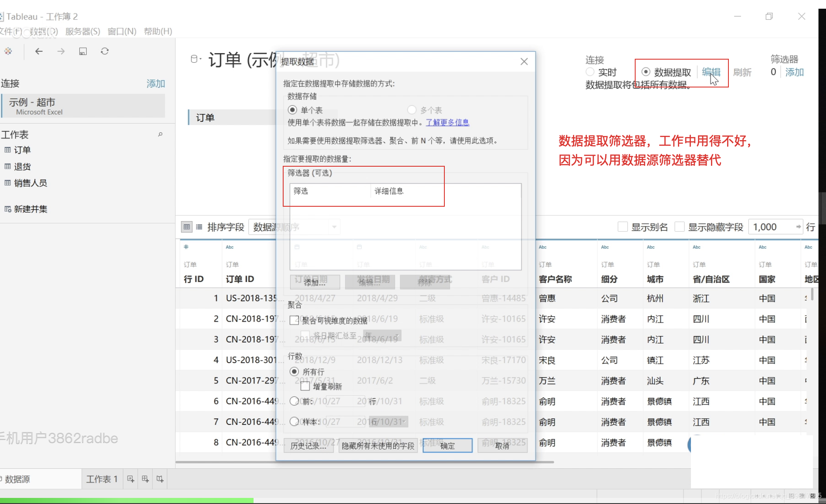Switch to metadata list view icon

tap(199, 227)
